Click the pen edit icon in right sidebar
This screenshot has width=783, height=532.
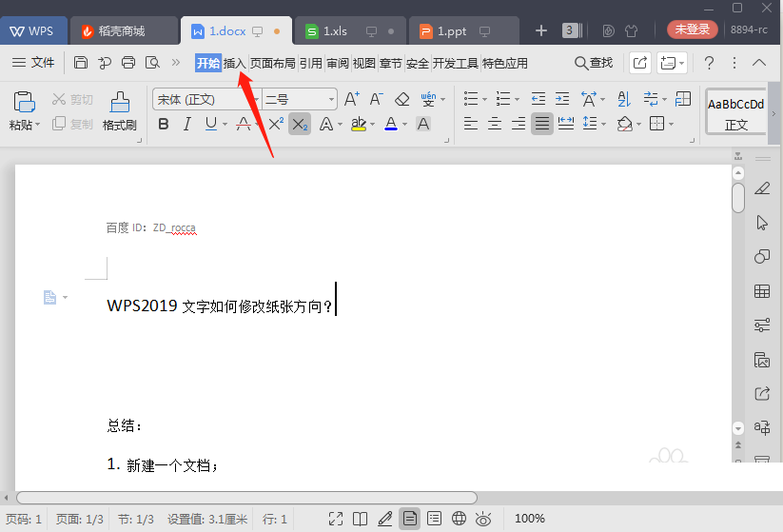tap(762, 188)
